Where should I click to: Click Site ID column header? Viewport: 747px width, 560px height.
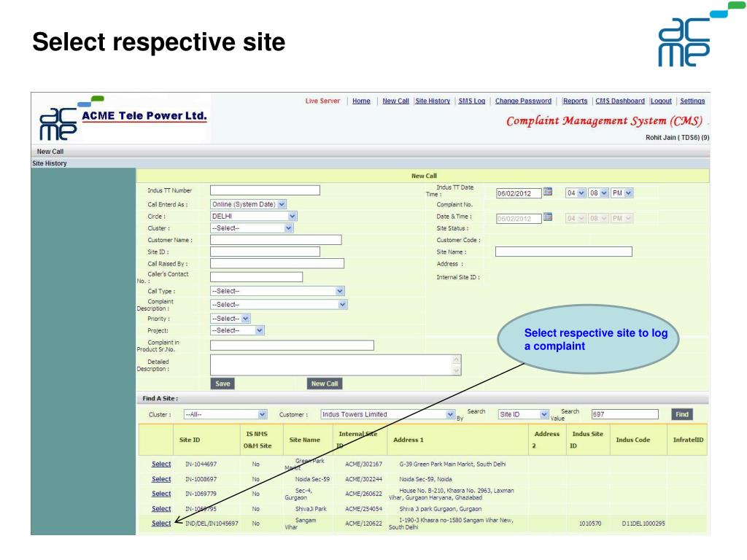[x=190, y=440]
